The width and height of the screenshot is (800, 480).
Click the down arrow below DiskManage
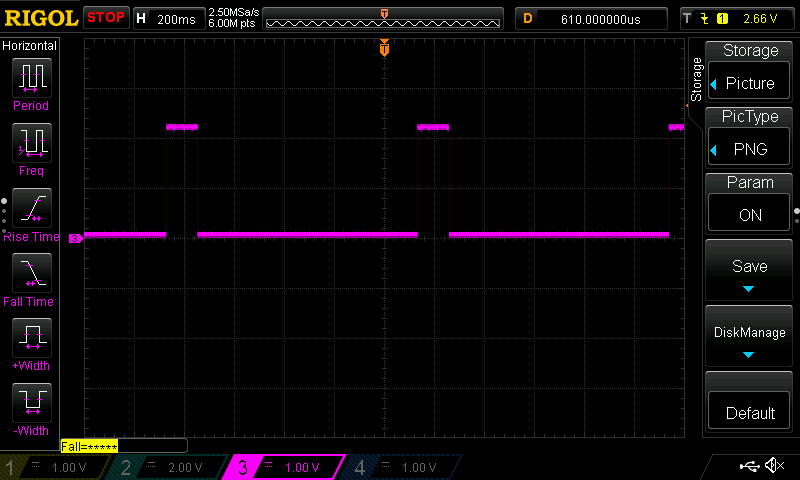(748, 355)
